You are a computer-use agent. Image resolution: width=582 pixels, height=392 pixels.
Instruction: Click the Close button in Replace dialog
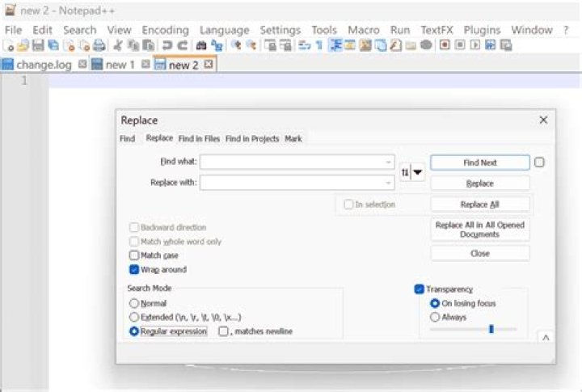click(x=480, y=254)
